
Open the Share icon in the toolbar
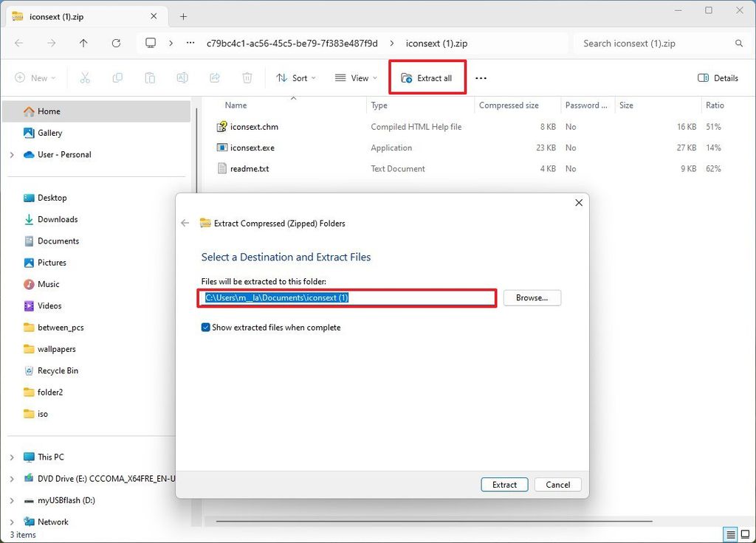(x=214, y=77)
